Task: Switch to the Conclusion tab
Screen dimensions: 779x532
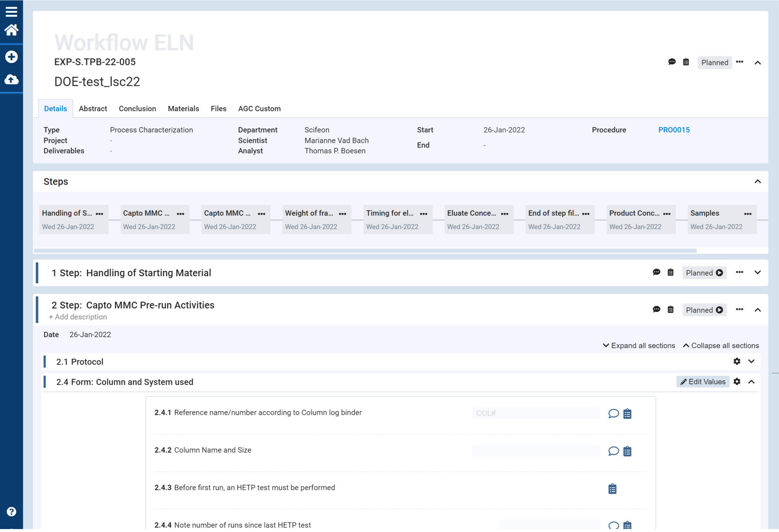Action: click(138, 109)
